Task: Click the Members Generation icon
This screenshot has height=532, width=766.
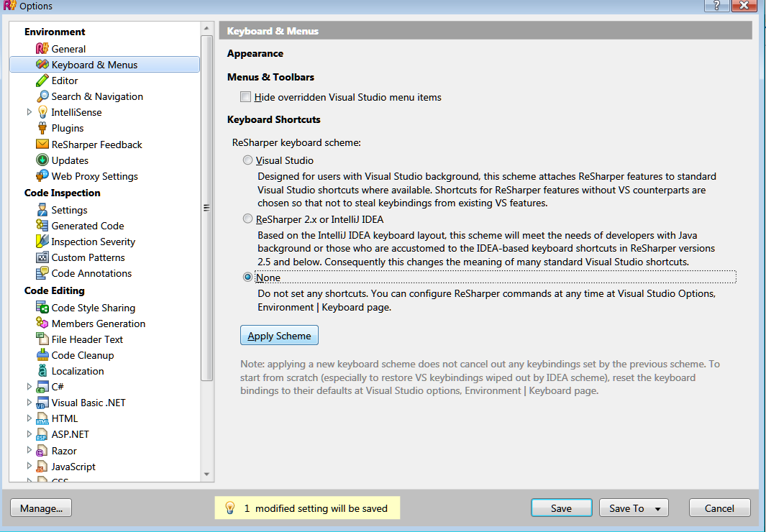Action: 42,323
